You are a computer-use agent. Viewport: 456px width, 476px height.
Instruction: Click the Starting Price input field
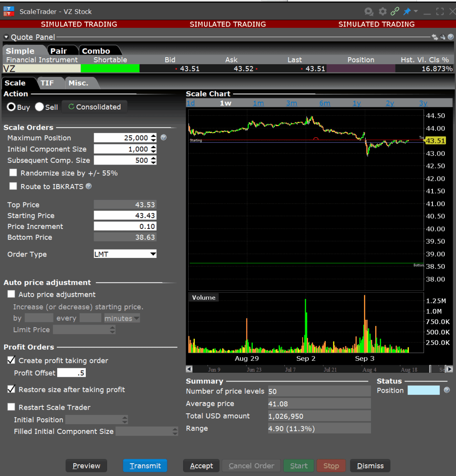pos(125,216)
